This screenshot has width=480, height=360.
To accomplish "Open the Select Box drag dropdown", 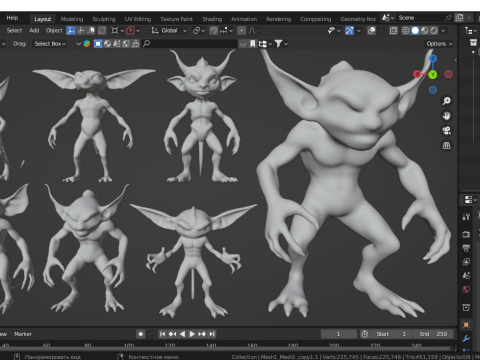I will click(x=50, y=44).
